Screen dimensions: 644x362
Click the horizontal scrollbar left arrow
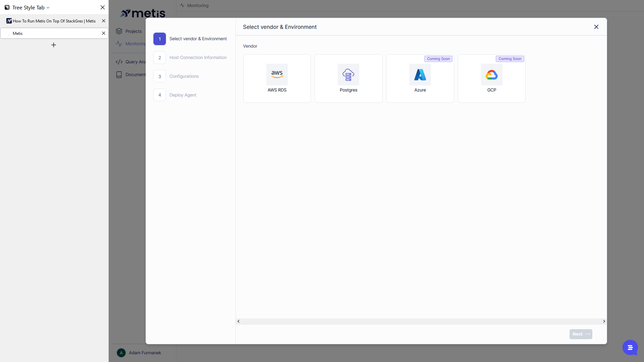[238, 321]
